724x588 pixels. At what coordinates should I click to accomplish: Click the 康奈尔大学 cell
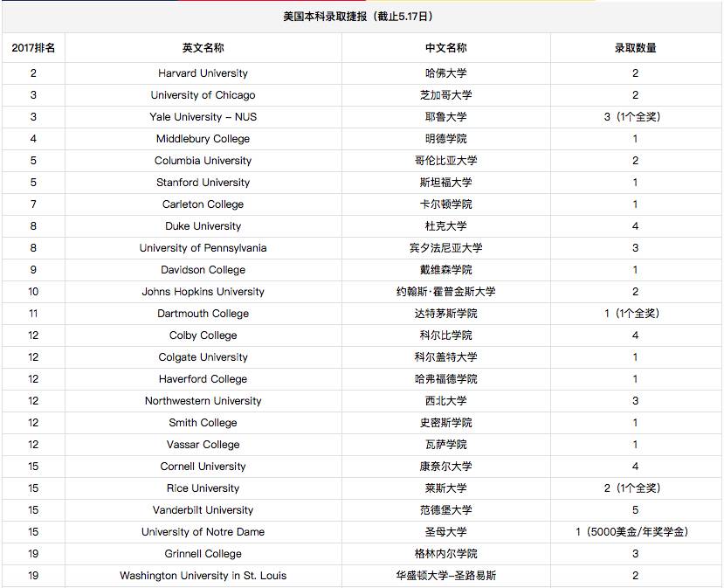tap(446, 467)
